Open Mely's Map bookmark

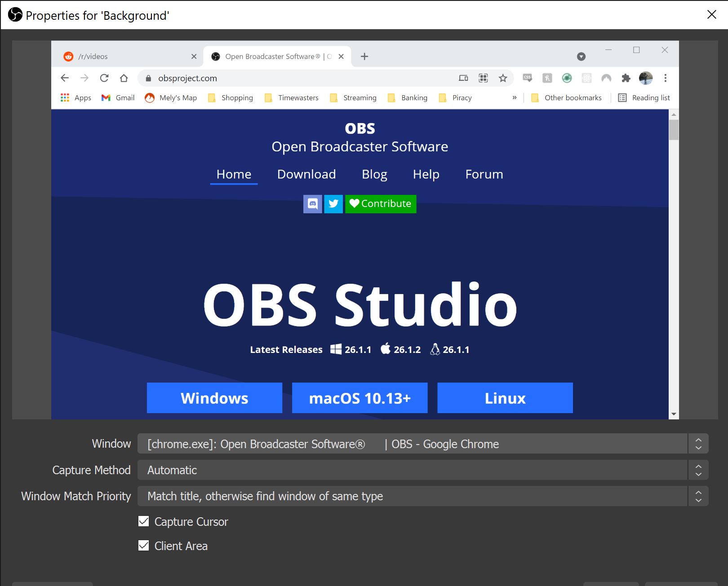[171, 98]
